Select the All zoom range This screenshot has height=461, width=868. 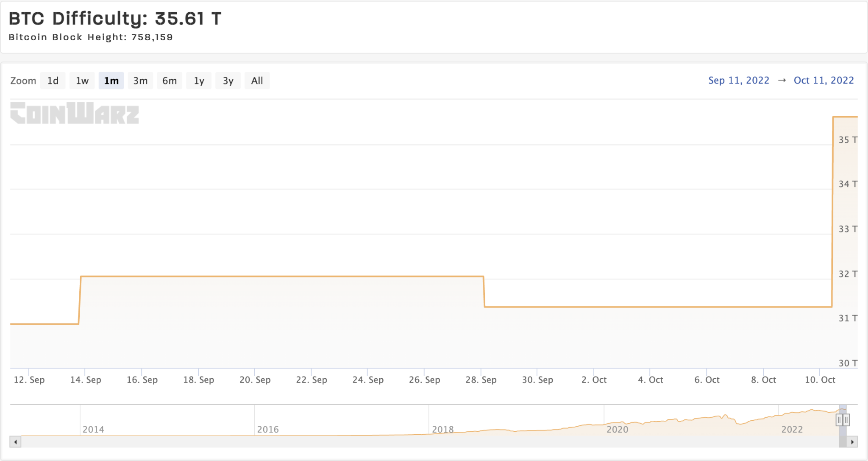pyautogui.click(x=257, y=80)
